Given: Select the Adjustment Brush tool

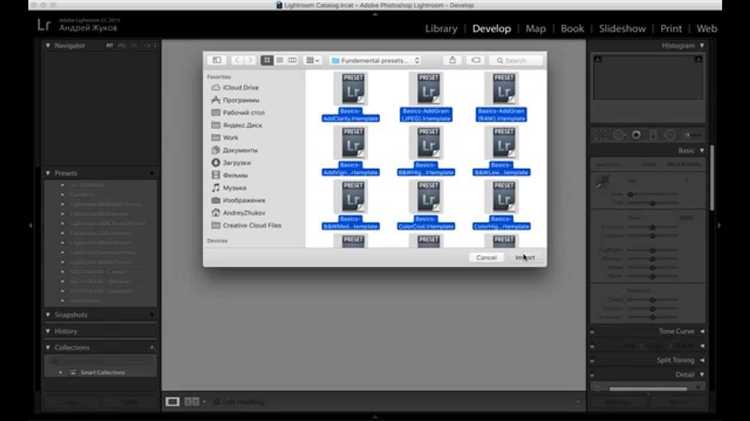Looking at the screenshot, I should [x=693, y=135].
